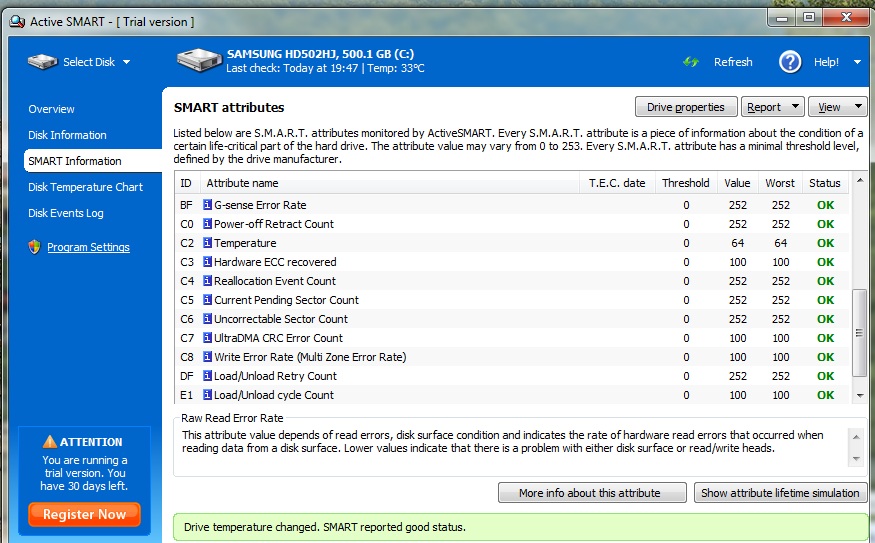Click info icon for Write Error Rate
The height and width of the screenshot is (543, 875).
click(x=207, y=357)
